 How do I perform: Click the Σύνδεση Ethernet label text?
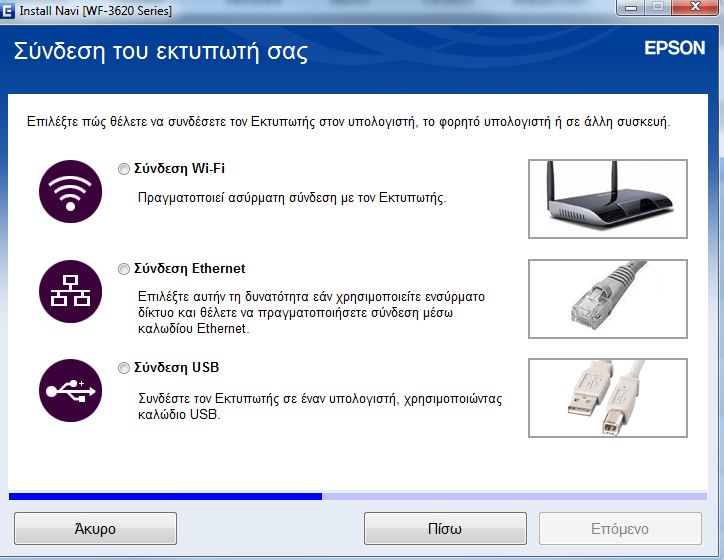tap(189, 268)
